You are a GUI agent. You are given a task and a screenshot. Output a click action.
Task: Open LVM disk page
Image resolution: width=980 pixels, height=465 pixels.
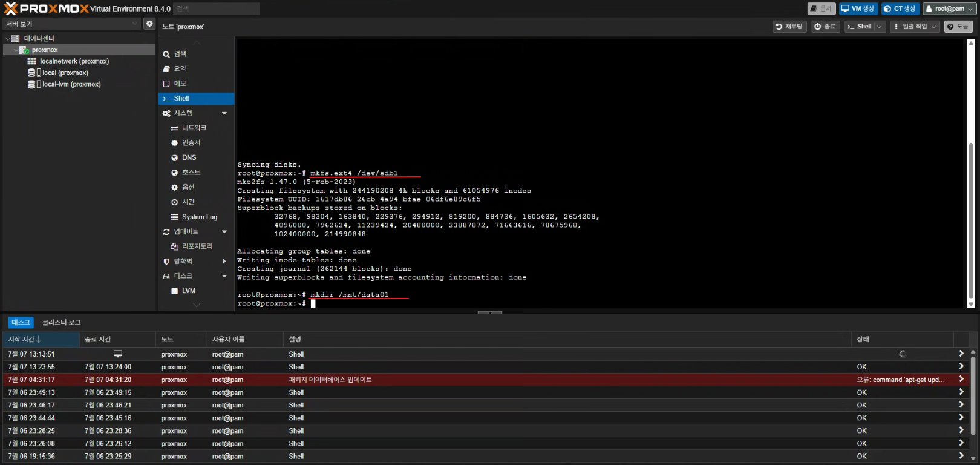coord(196,291)
